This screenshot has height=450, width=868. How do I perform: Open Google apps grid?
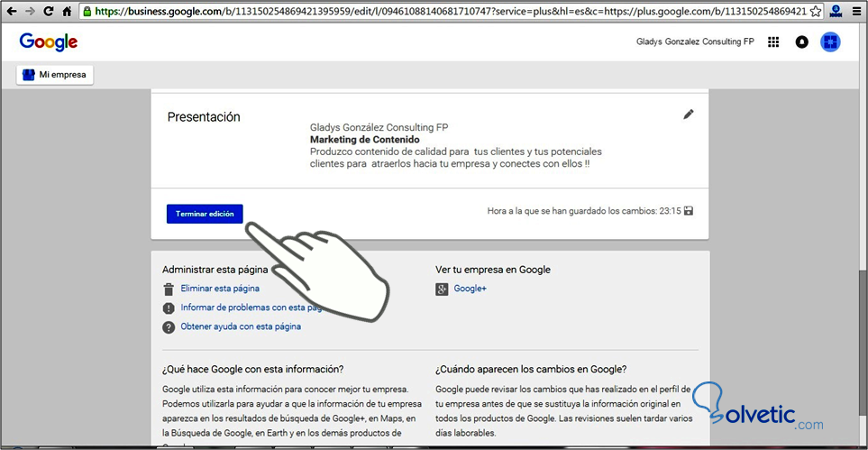coord(773,42)
